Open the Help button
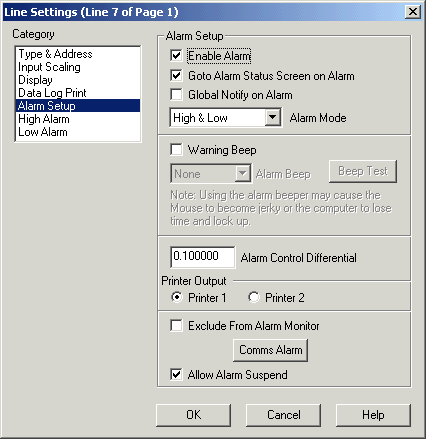Viewport: 426px width, 439px height. [373, 415]
